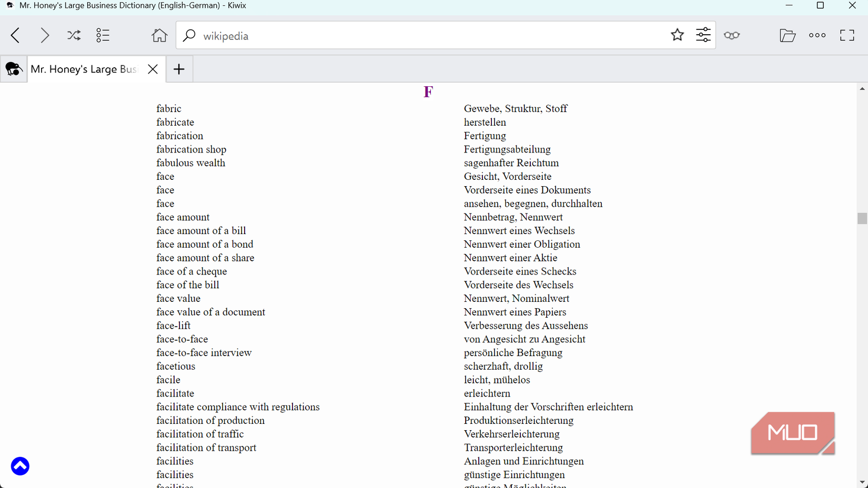The width and height of the screenshot is (868, 488).
Task: Click the entry face amount of a bond
Action: (x=205, y=245)
